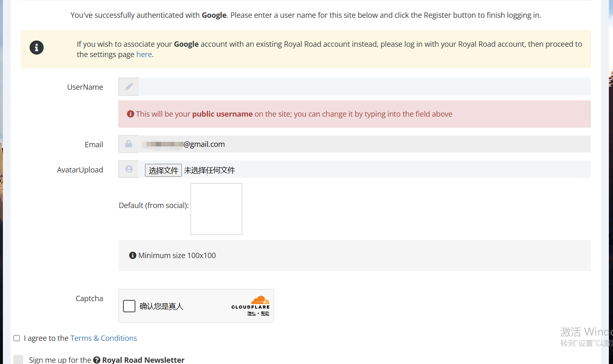Click the 隐私 privacy link in captcha
This screenshot has height=364, width=613.
tap(251, 314)
